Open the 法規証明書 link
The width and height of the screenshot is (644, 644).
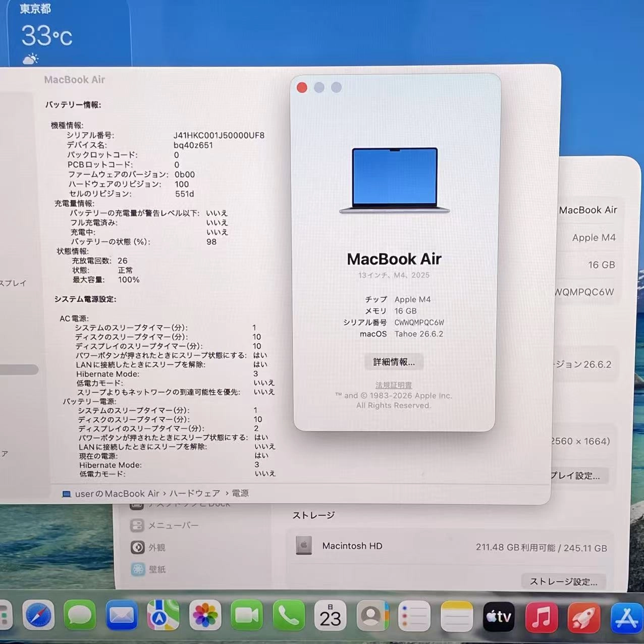coord(394,385)
